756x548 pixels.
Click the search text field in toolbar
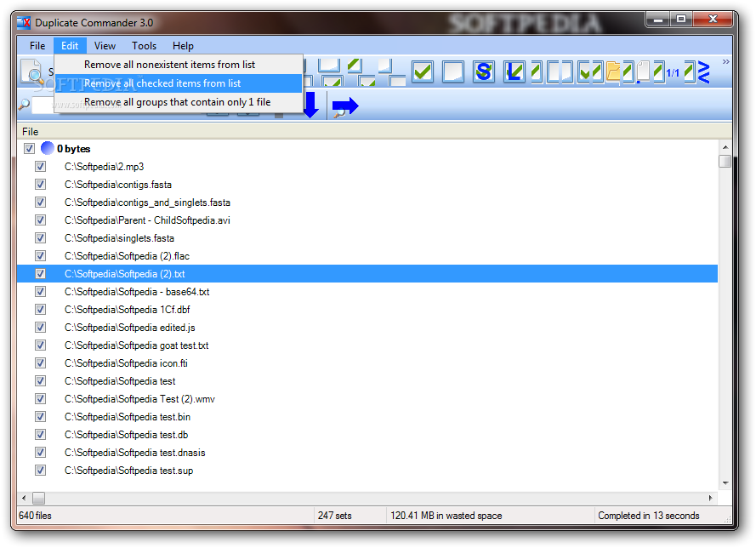click(43, 105)
